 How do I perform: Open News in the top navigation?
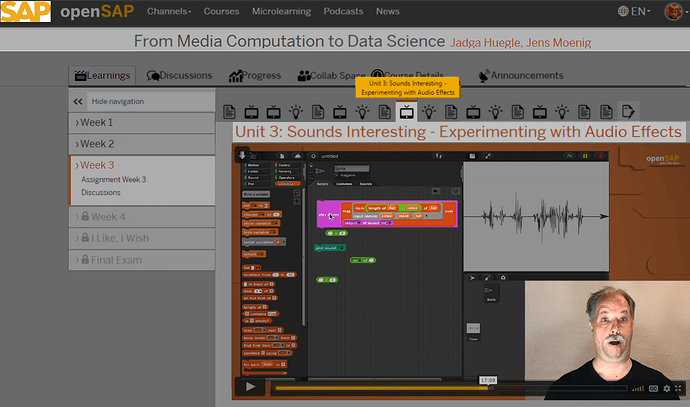point(388,11)
